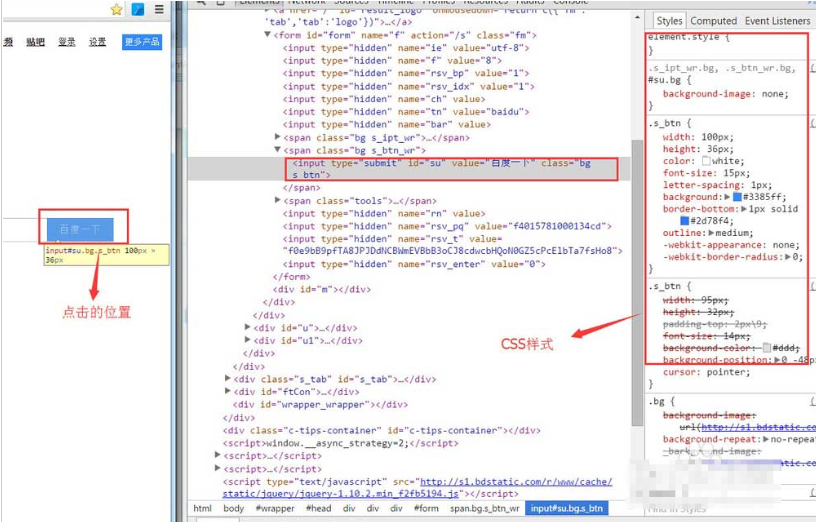Switch to the Computed tab
The width and height of the screenshot is (816, 522).
click(713, 21)
